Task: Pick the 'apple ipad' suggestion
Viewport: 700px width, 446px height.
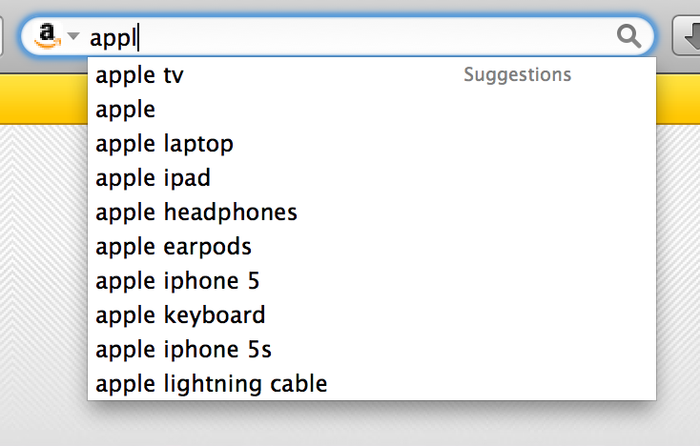Action: 372,178
